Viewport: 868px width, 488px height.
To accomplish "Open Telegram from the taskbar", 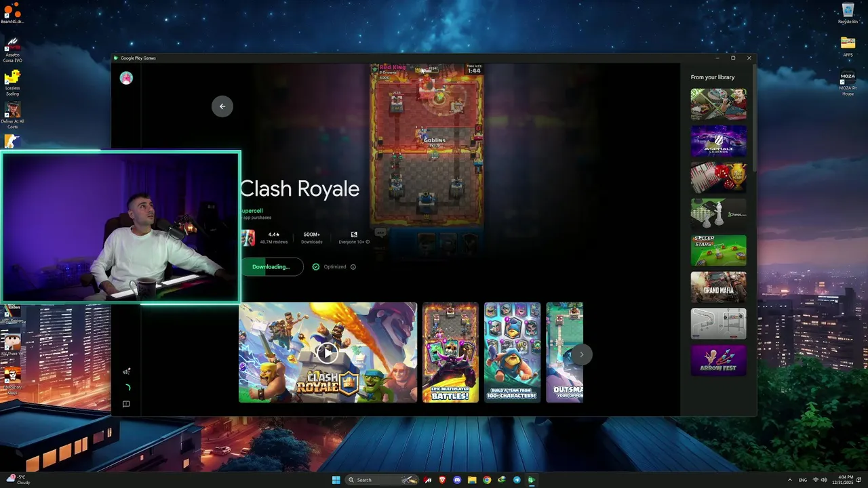I will pos(517,480).
